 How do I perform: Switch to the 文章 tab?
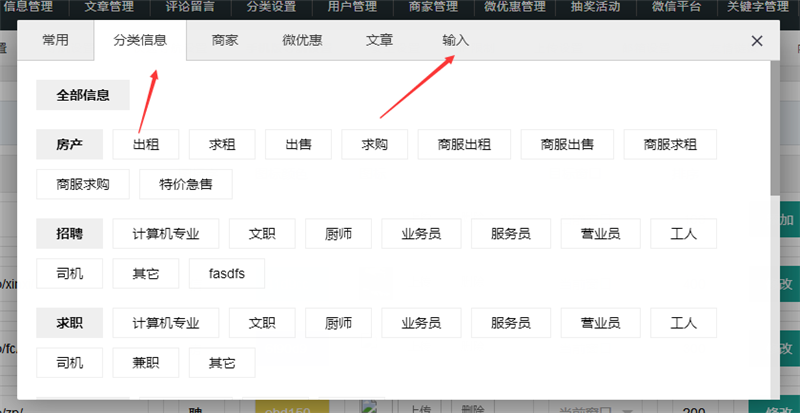coord(379,41)
